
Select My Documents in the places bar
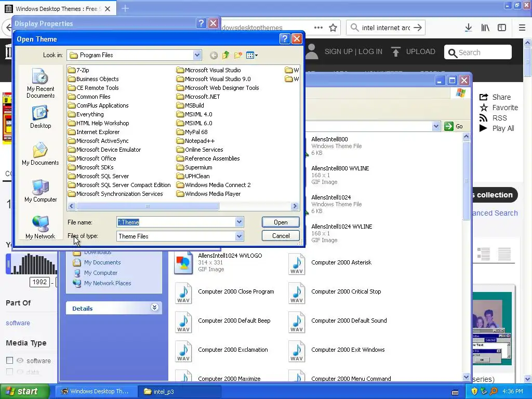tap(41, 154)
